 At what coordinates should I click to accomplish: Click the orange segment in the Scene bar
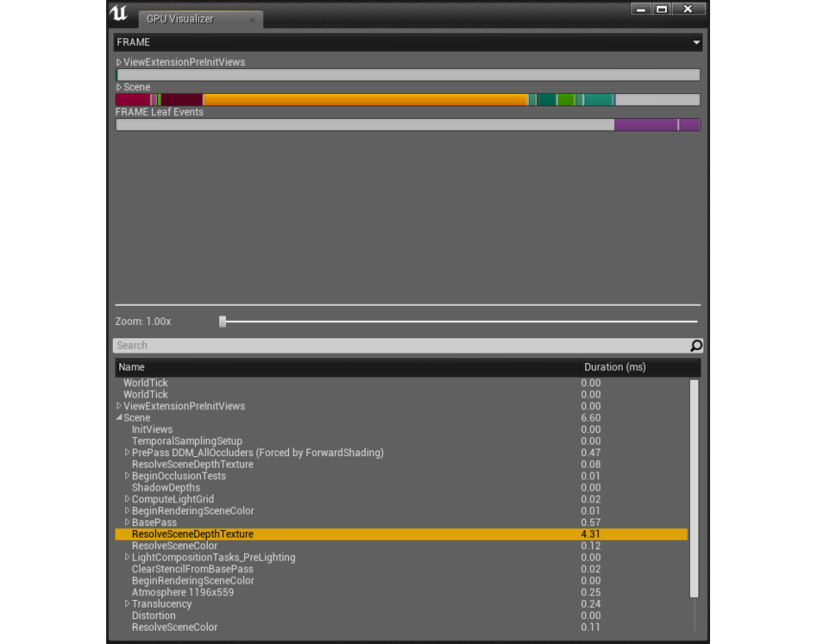[364, 100]
